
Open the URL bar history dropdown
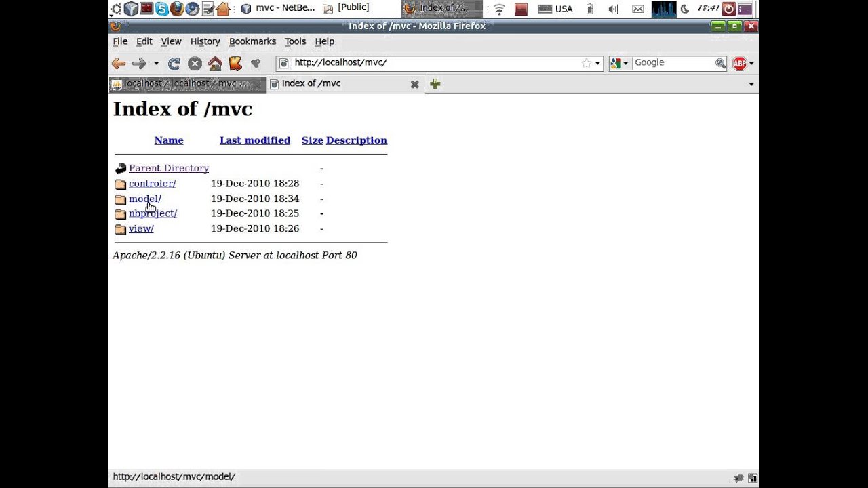pos(597,63)
